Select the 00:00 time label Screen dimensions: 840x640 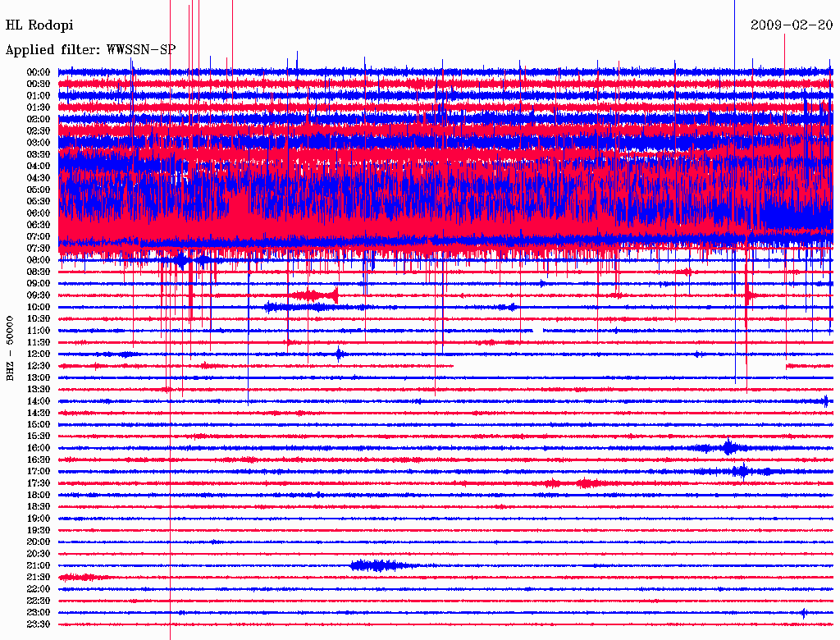click(39, 72)
